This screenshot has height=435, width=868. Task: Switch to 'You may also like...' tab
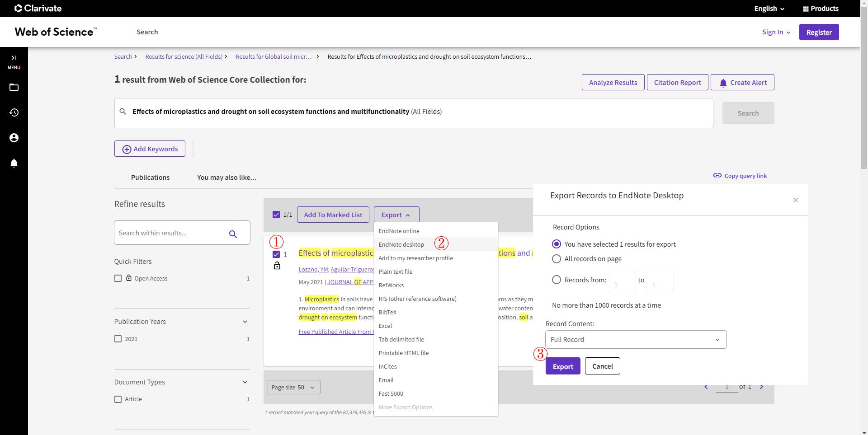tap(226, 178)
